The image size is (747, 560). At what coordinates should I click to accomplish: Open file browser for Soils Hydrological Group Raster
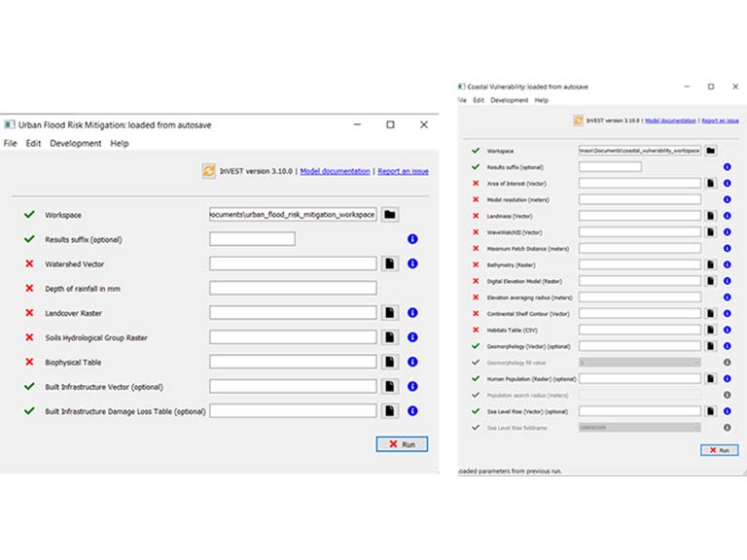[390, 337]
